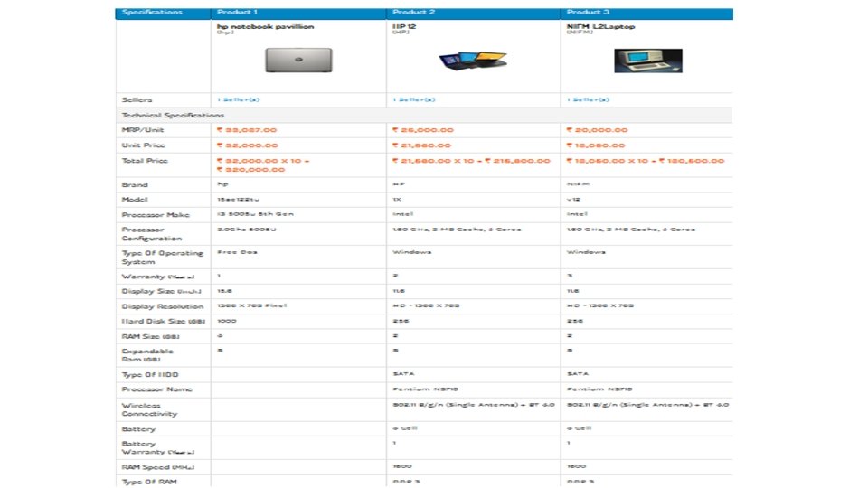Click Product 3's 'DDR 3' RAM type cell
Screen dimensions: 868x488
[x=580, y=482]
